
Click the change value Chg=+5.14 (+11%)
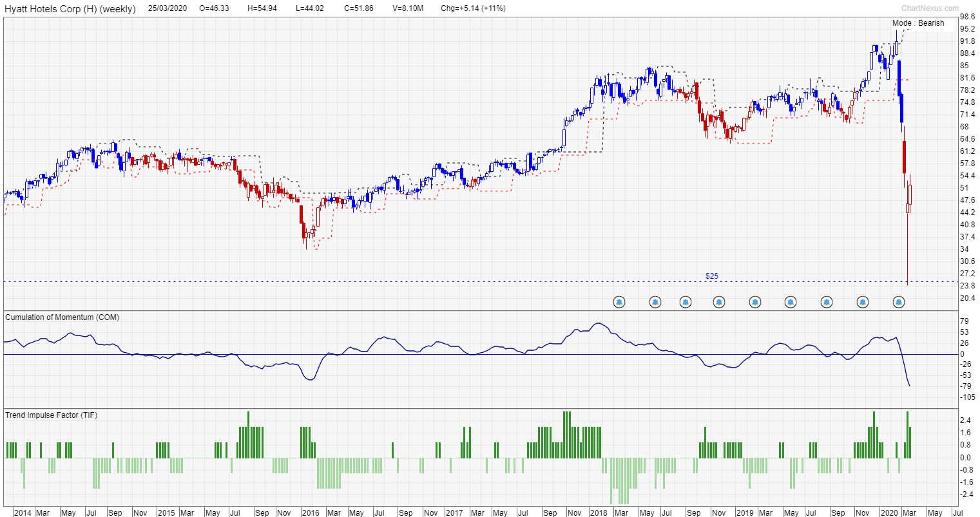pyautogui.click(x=473, y=8)
